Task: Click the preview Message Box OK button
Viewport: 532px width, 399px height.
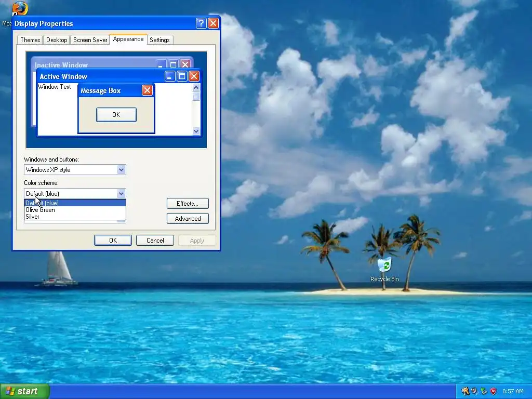Action: (116, 115)
